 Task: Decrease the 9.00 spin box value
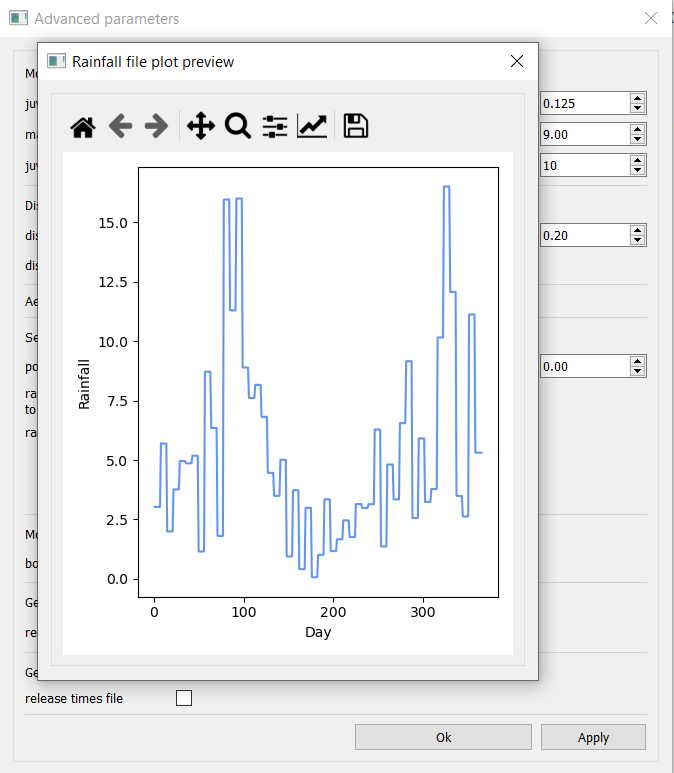[637, 139]
